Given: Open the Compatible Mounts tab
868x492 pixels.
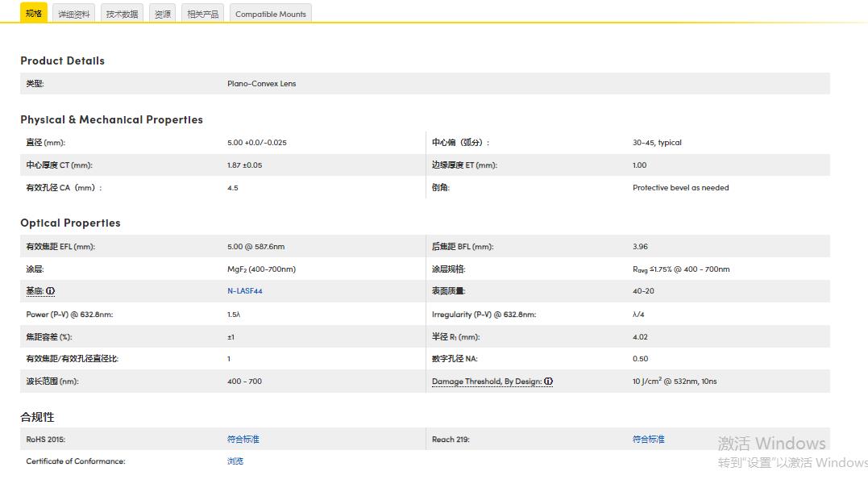Looking at the screenshot, I should point(271,15).
